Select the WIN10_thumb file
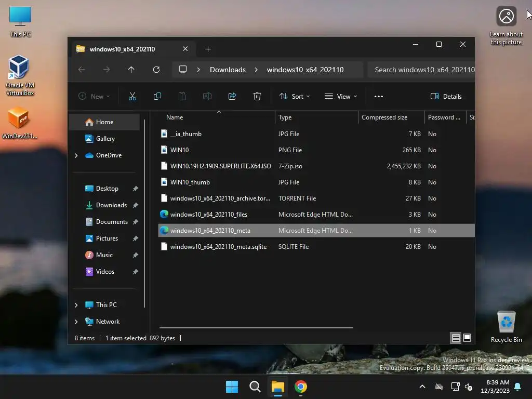Screen dimensions: 532x399 [316, 182]
